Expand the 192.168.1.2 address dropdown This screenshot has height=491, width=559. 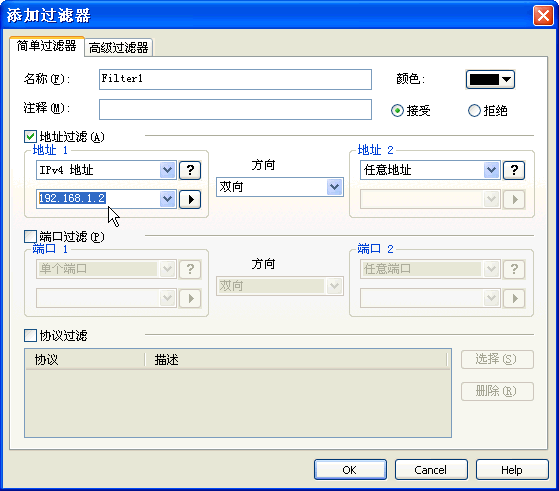point(167,199)
